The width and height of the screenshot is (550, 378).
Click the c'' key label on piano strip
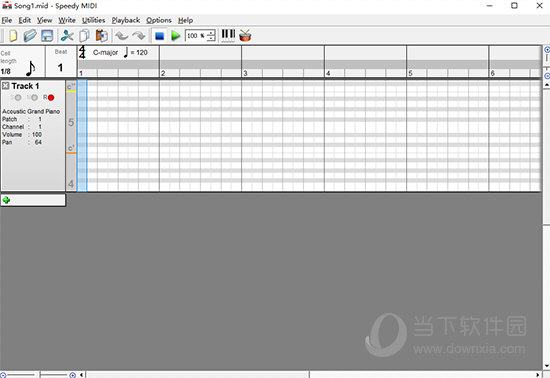point(71,86)
